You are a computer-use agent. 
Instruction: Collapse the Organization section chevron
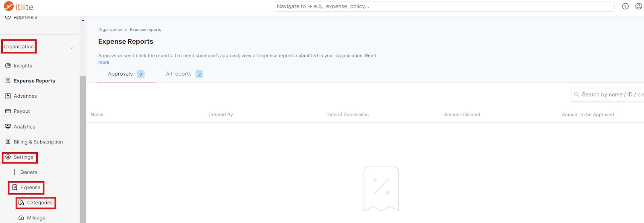[71, 48]
